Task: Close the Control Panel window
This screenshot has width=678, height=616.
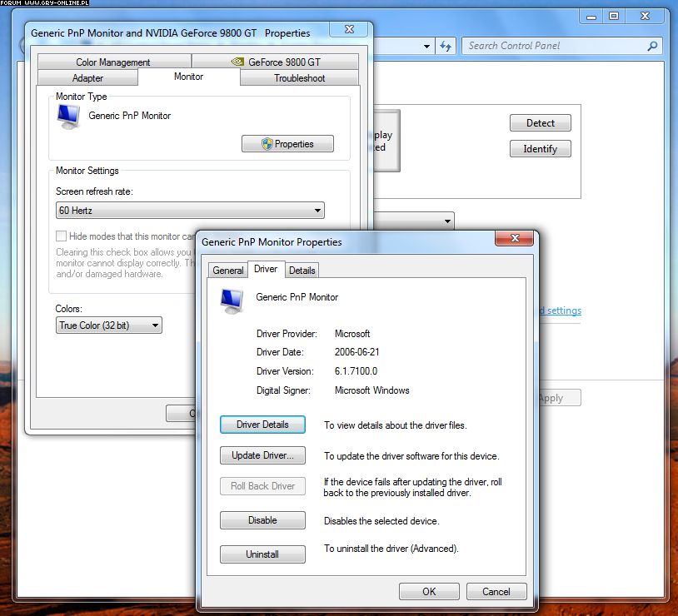Action: pos(645,17)
